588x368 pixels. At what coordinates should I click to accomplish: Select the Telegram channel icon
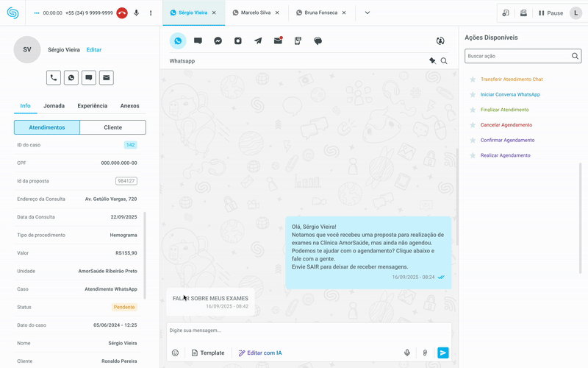pos(258,41)
